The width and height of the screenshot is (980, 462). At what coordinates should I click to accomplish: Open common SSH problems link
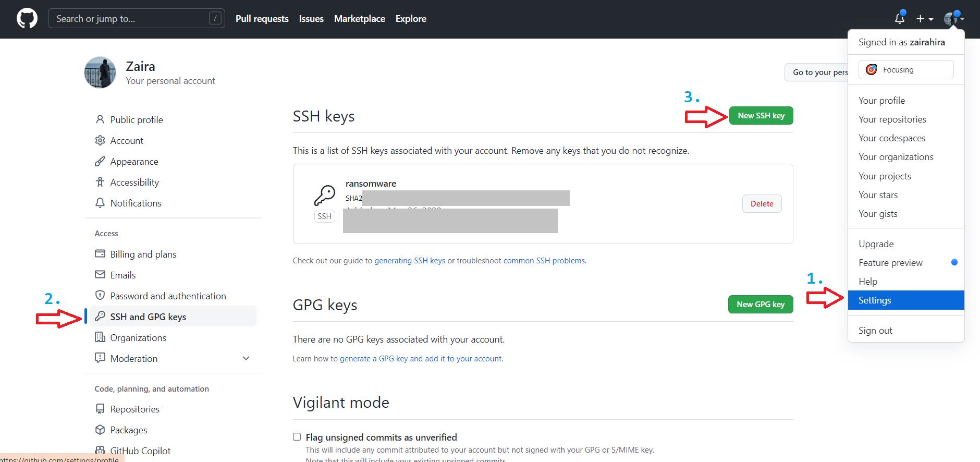(544, 261)
